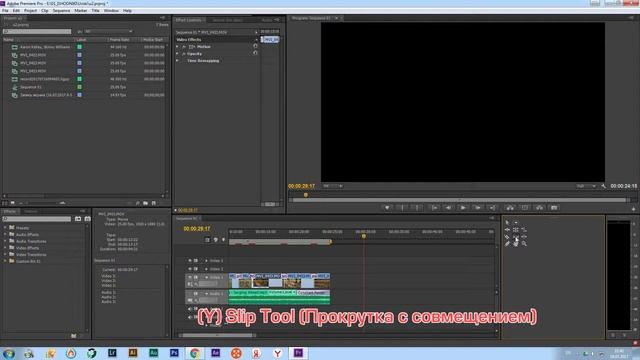Select the Track Select tool
This screenshot has width=640, height=360.
[516, 222]
